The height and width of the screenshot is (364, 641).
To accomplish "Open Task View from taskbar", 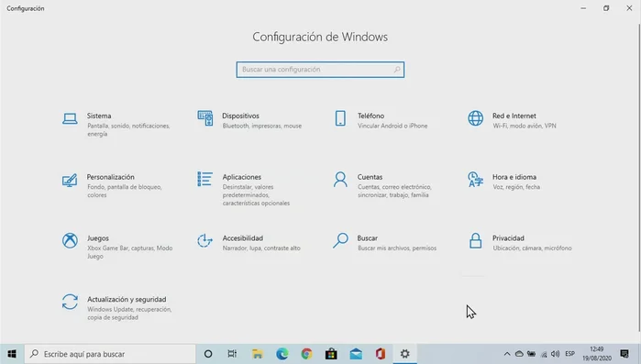I will coord(232,354).
